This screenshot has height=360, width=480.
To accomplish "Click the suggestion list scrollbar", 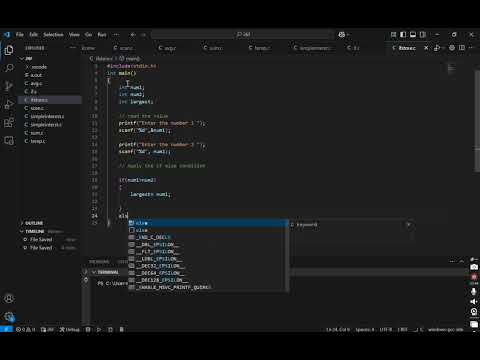I will [287, 255].
